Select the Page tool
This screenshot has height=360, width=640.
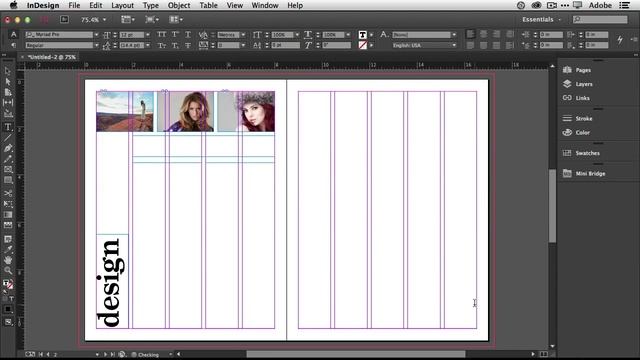pos(8,92)
